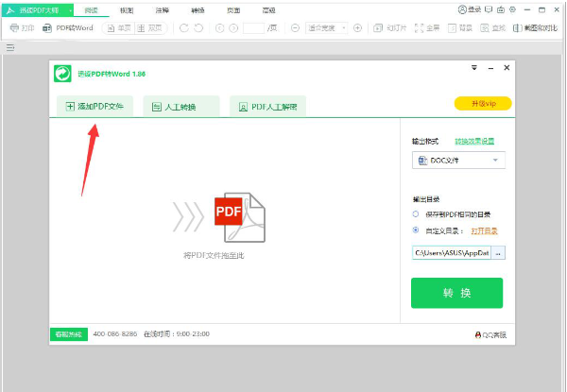Click the sidebar toggle hamburger icon

coord(9,46)
